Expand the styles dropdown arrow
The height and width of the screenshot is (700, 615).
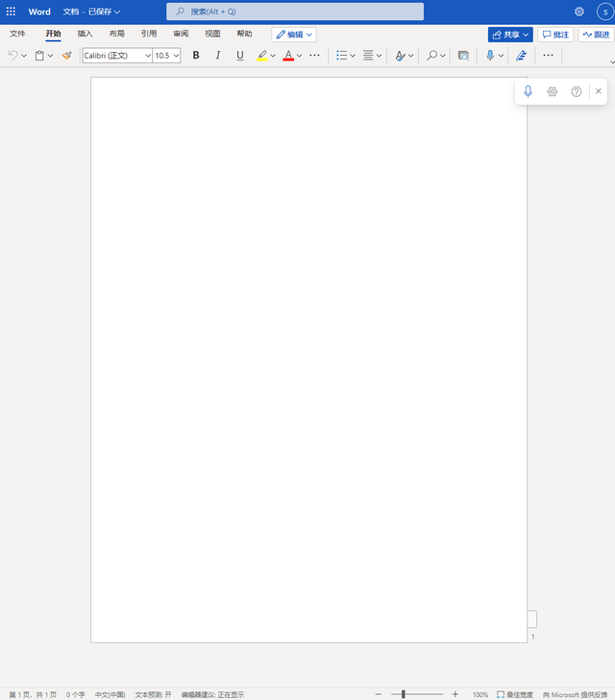[410, 56]
